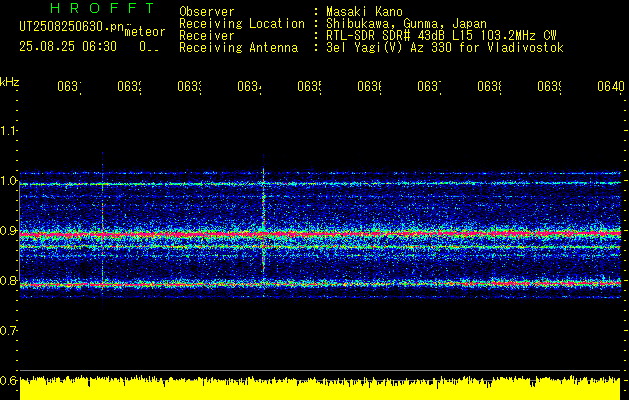Select the observer name Masaki Kano

(x=364, y=12)
